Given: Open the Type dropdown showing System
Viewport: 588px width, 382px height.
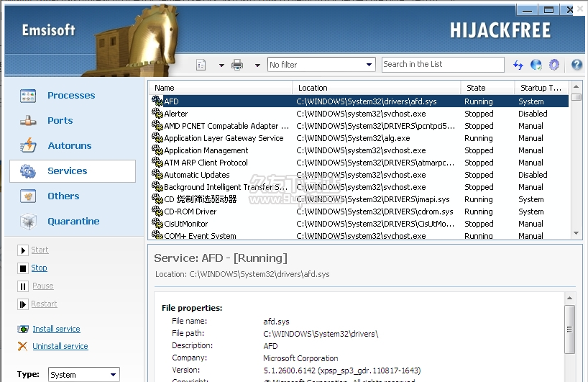Looking at the screenshot, I should tap(84, 375).
